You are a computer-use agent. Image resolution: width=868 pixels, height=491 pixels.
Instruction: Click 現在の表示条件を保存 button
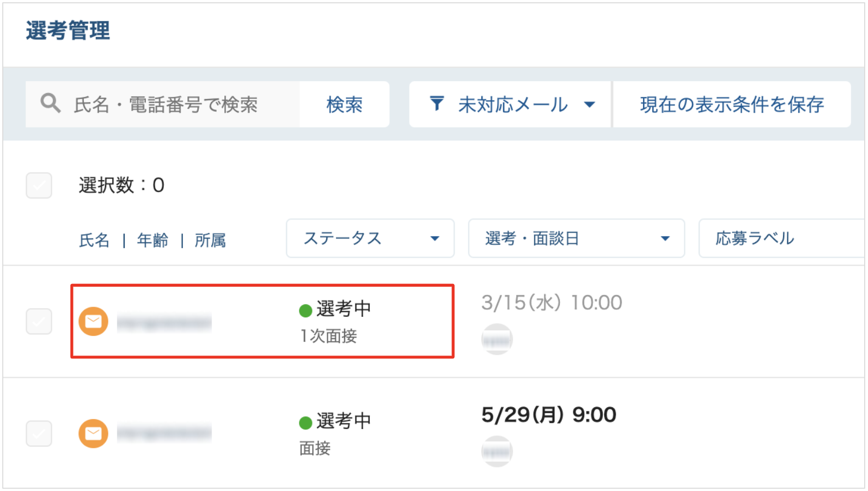pos(732,105)
